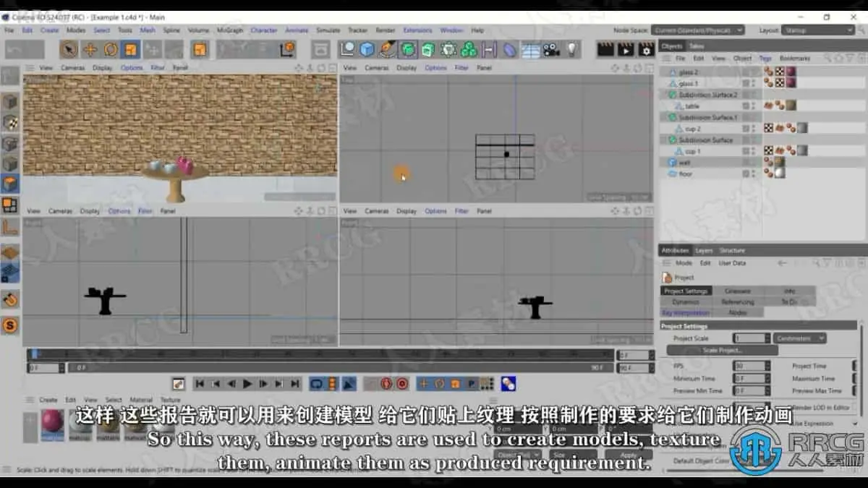
Task: Open the Pen spline tool icon
Action: [388, 49]
